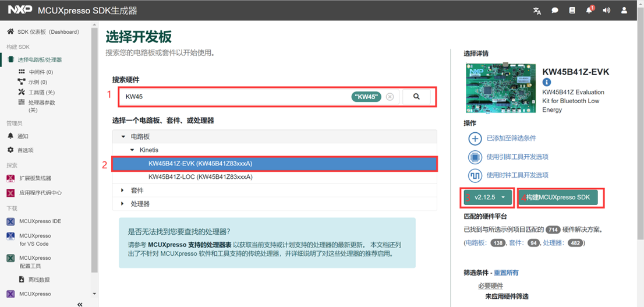The height and width of the screenshot is (307, 644).
Task: Open the documentation book icon
Action: 572,10
